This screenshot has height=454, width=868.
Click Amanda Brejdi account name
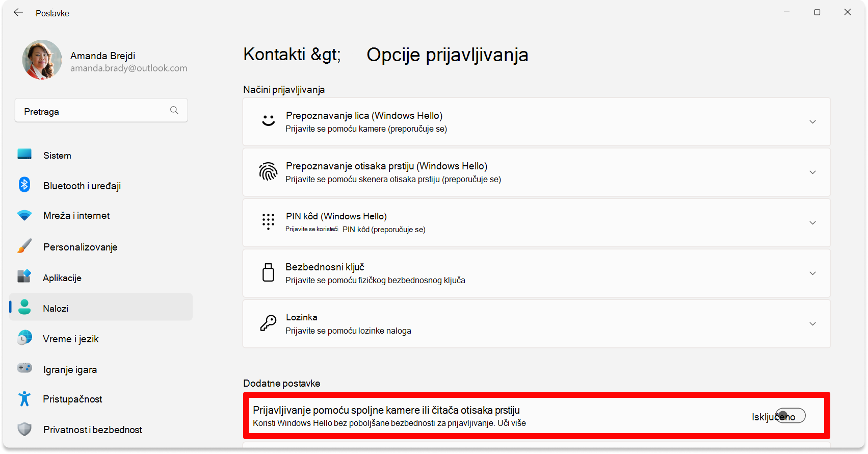coord(102,56)
